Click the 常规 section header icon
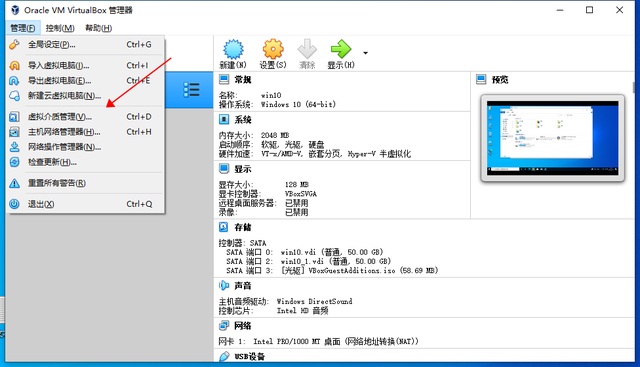Screen dimensions: 640x367 [x=224, y=79]
